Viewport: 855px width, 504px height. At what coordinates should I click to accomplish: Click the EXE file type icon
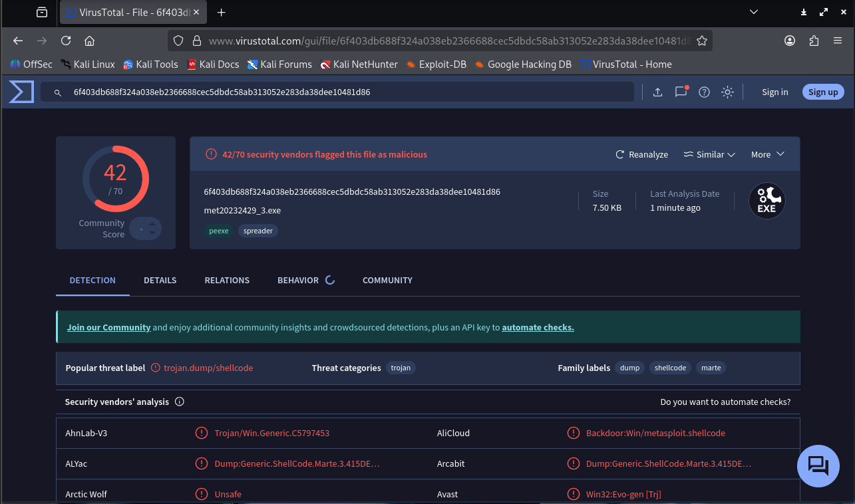point(767,201)
